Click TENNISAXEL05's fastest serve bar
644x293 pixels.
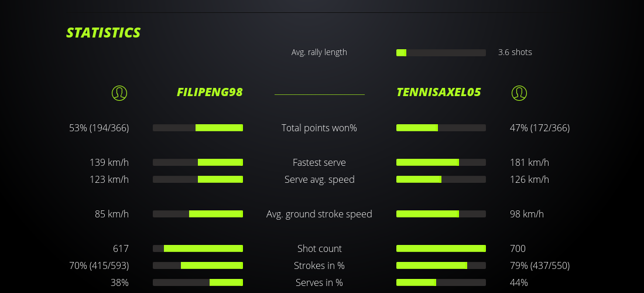tap(441, 162)
